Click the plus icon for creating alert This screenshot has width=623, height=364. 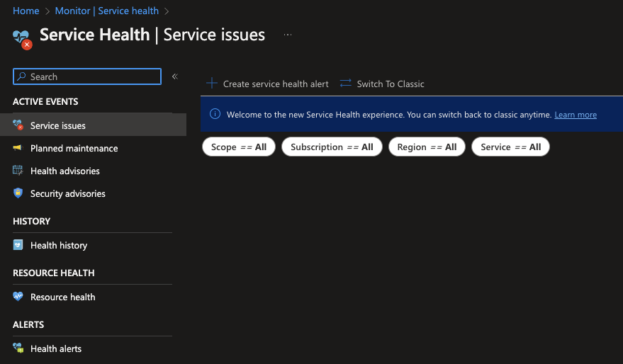212,84
